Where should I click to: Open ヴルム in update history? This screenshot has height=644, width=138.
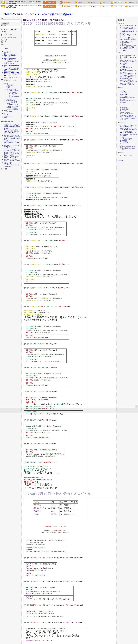point(122,90)
